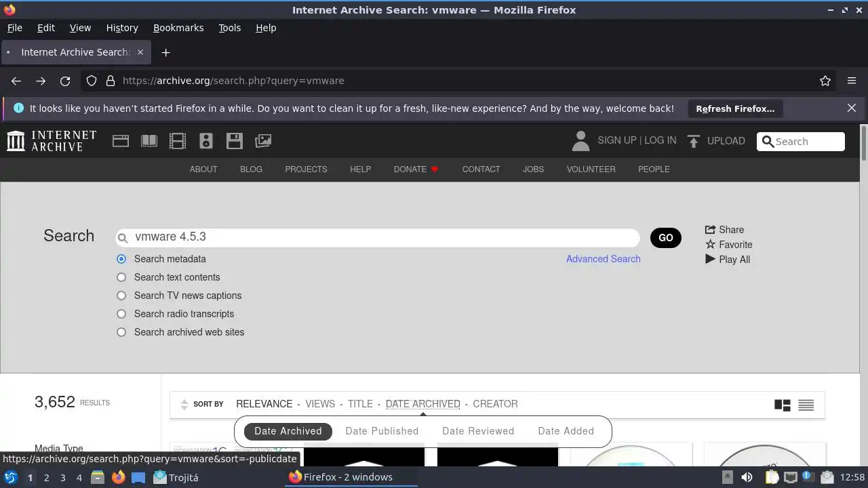Open the Edit menu

[46, 28]
